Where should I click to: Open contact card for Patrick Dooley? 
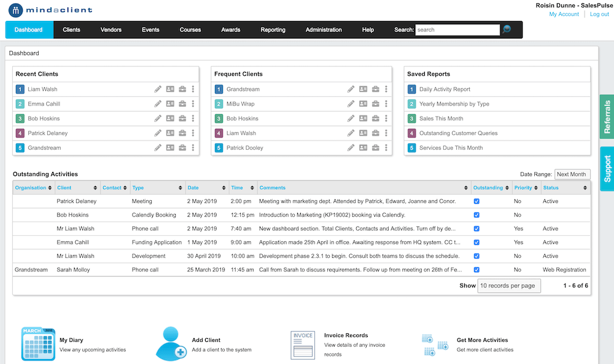pos(363,147)
